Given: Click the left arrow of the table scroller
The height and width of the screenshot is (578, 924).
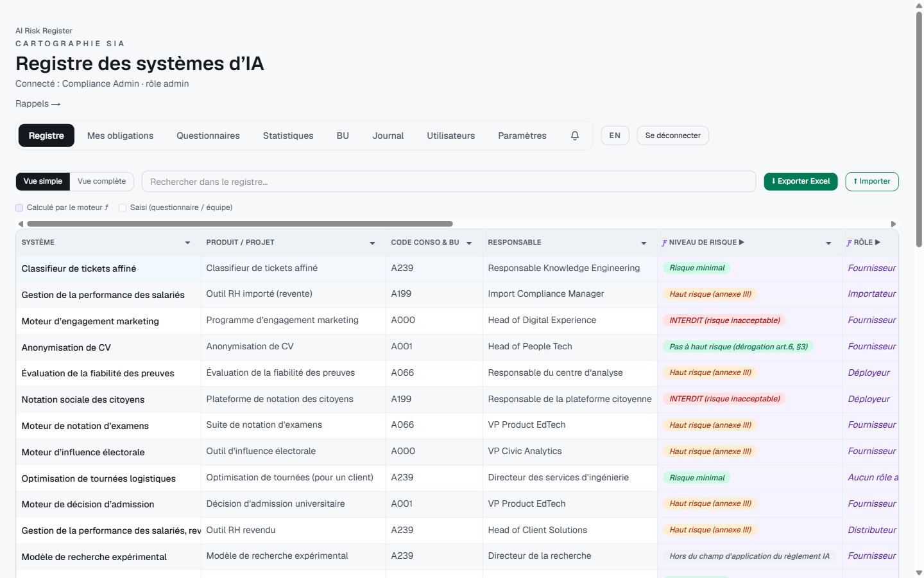Looking at the screenshot, I should [x=21, y=224].
